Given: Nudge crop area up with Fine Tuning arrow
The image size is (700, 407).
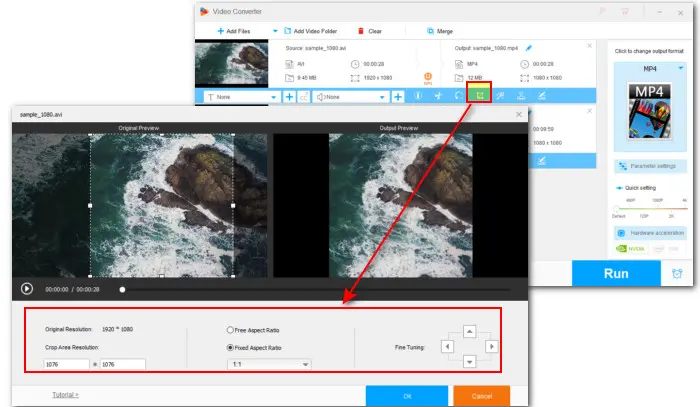Looking at the screenshot, I should 468,331.
